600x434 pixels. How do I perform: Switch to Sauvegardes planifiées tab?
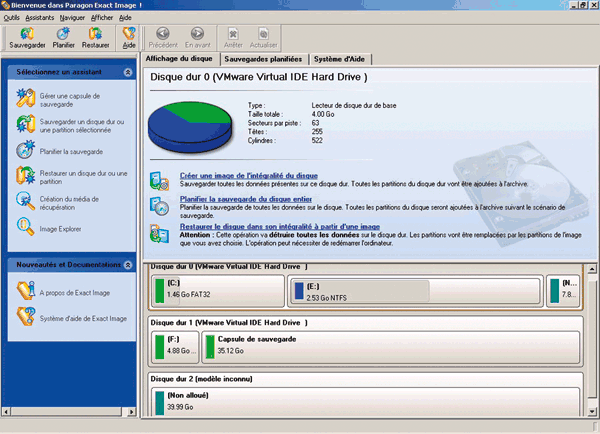coord(264,60)
